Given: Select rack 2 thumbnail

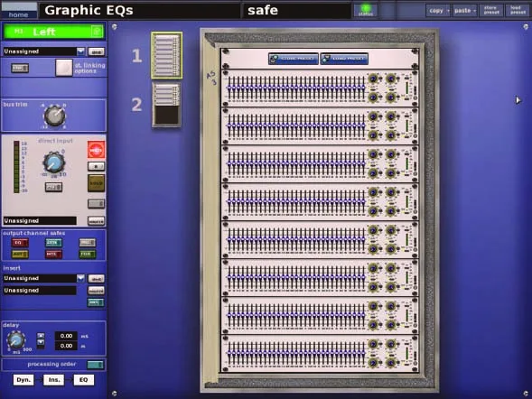Looking at the screenshot, I should (x=166, y=105).
